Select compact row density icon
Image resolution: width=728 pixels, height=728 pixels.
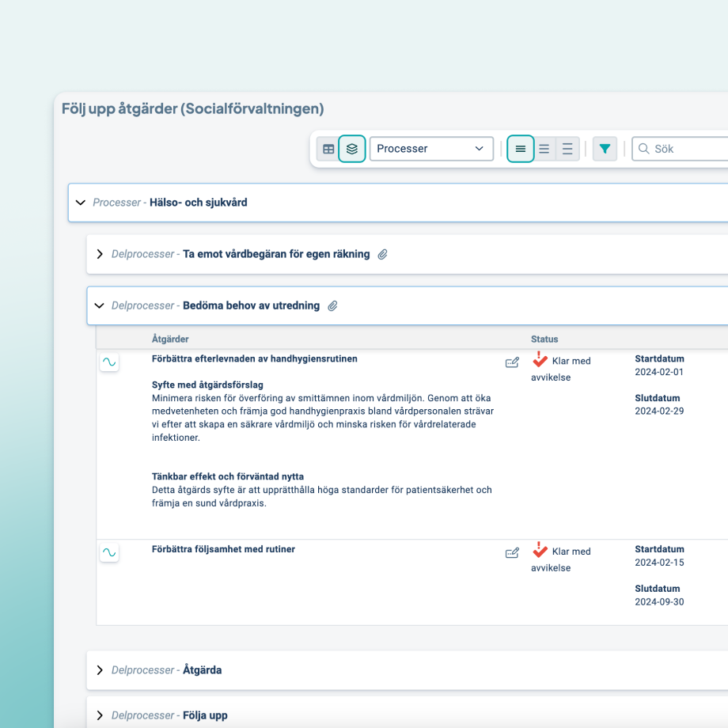point(520,149)
